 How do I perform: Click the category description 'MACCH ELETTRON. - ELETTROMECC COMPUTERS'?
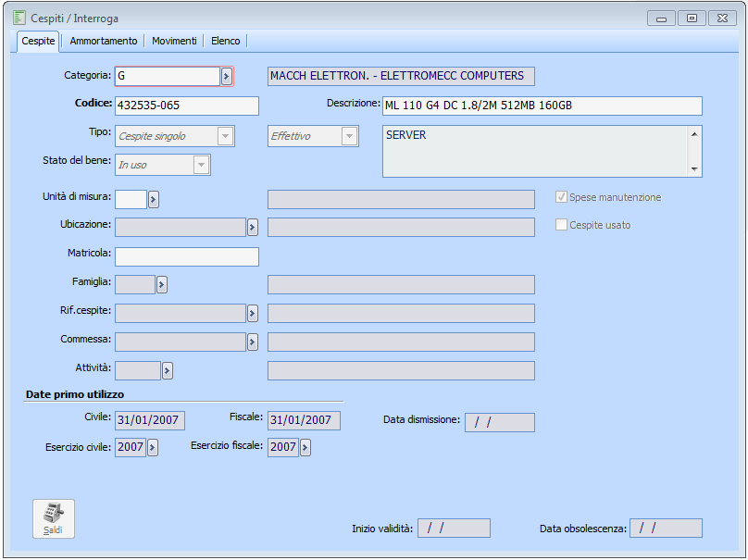point(401,76)
